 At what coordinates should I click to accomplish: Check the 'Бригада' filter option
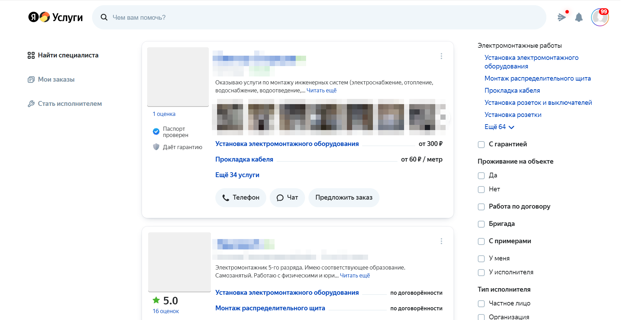click(481, 224)
